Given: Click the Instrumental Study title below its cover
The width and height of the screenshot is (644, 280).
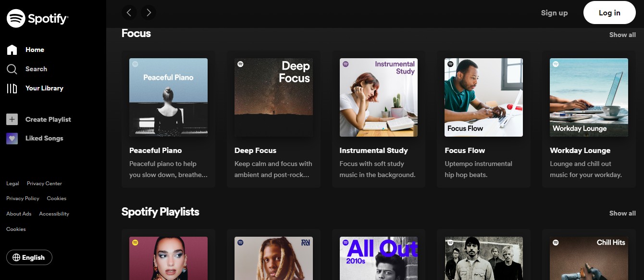Looking at the screenshot, I should (x=373, y=151).
